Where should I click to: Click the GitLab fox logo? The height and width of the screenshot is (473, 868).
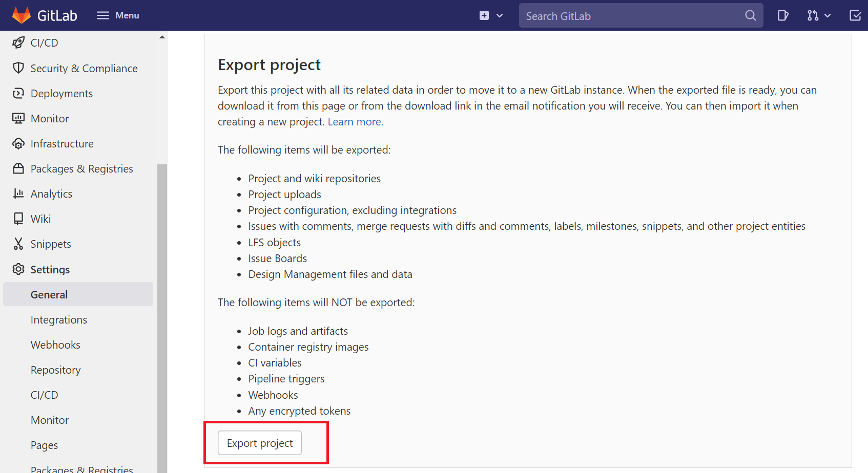(22, 15)
